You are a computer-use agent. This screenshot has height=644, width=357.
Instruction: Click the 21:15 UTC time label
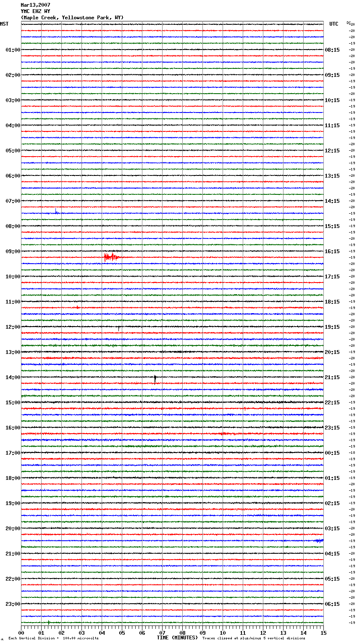[x=332, y=377]
